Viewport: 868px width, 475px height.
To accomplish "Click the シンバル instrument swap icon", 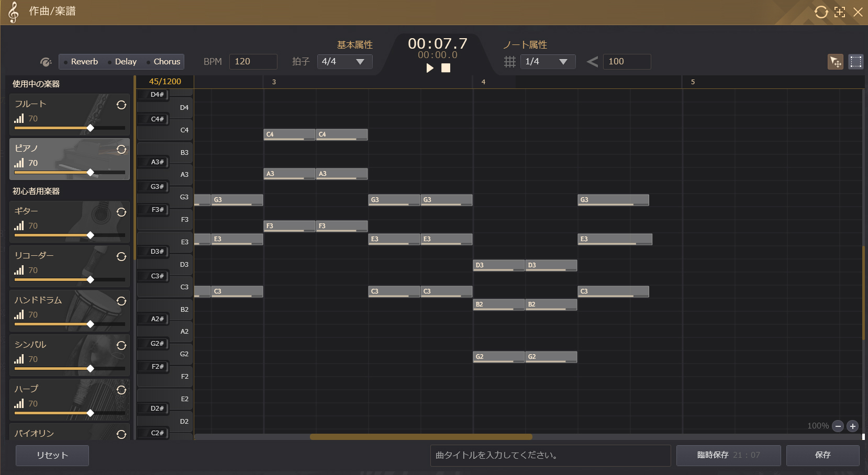I will 121,346.
